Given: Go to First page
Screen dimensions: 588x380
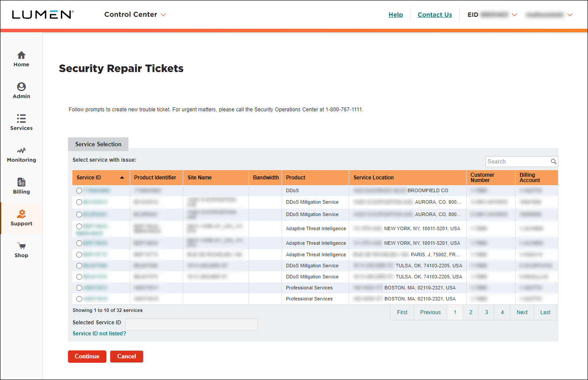Looking at the screenshot, I should tap(402, 312).
